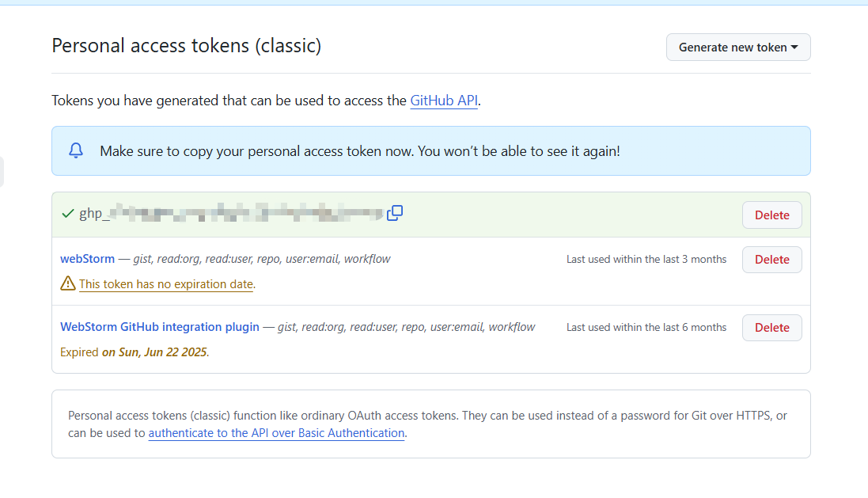Click the bell icon in the notice
The height and width of the screenshot is (498, 868).
76,150
